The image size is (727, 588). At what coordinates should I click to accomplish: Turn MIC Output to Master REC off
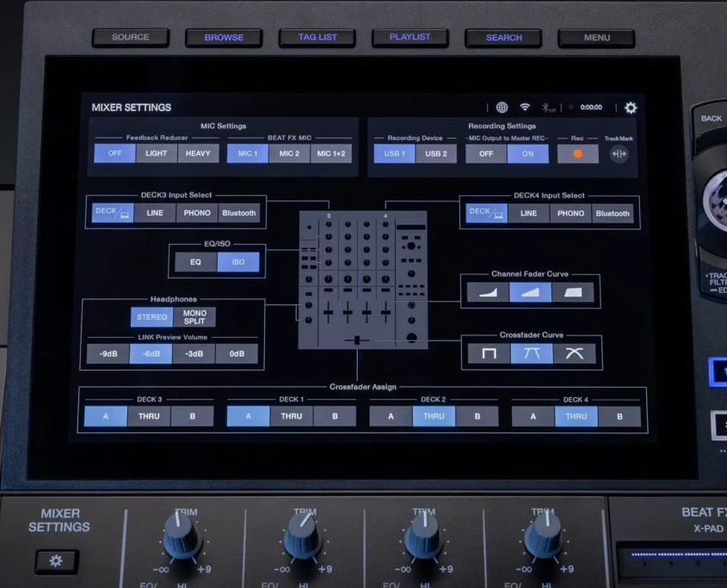pos(486,154)
